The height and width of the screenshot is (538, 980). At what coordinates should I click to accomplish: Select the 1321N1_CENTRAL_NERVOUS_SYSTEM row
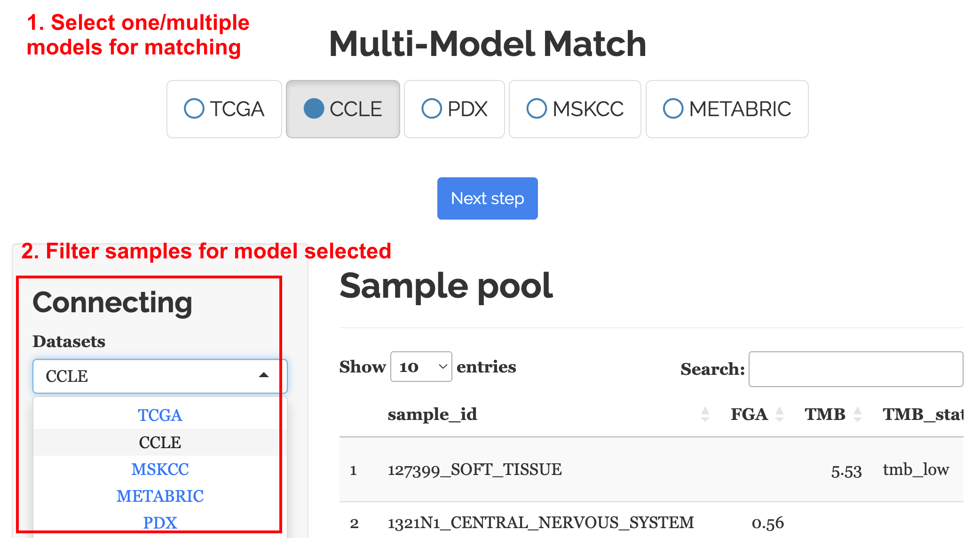(540, 522)
